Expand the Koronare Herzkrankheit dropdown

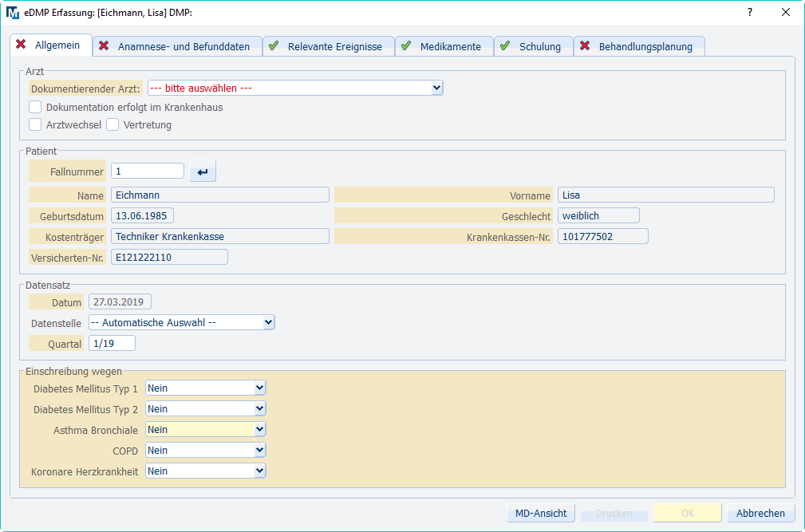[205, 471]
